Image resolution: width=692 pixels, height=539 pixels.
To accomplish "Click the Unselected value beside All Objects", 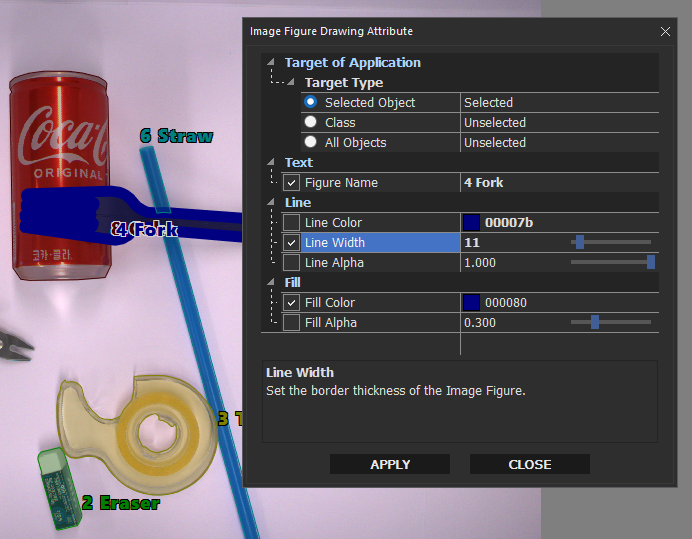I will [x=495, y=143].
